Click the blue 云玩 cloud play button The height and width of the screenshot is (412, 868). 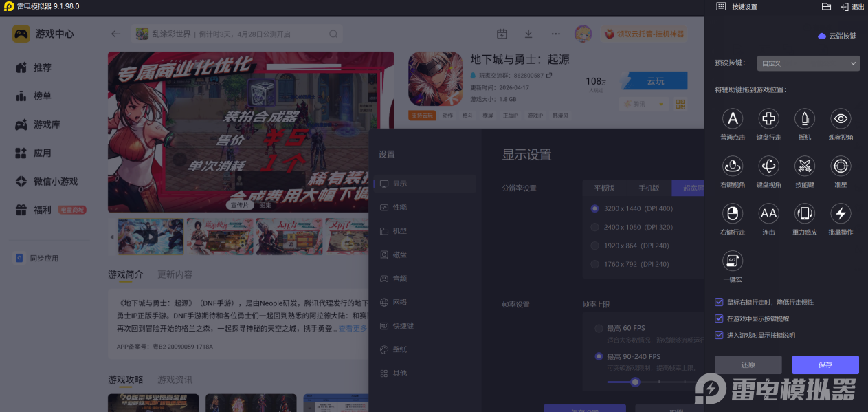(655, 81)
